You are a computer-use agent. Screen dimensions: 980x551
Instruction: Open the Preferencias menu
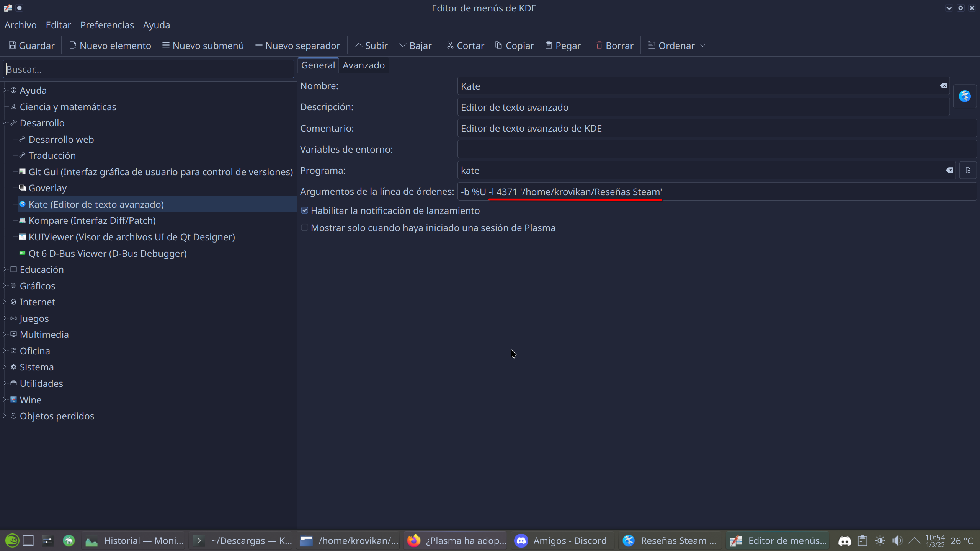[107, 25]
